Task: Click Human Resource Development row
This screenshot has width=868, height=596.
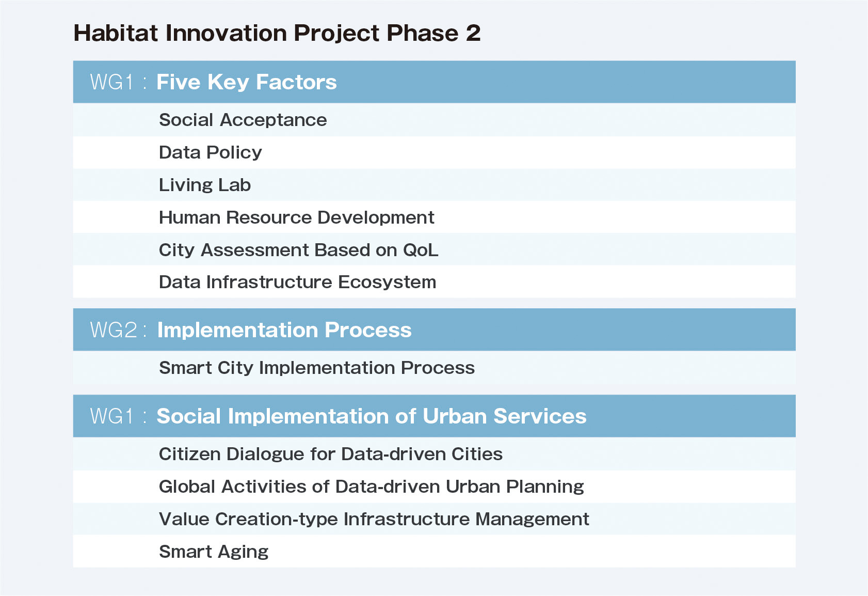Action: point(434,217)
